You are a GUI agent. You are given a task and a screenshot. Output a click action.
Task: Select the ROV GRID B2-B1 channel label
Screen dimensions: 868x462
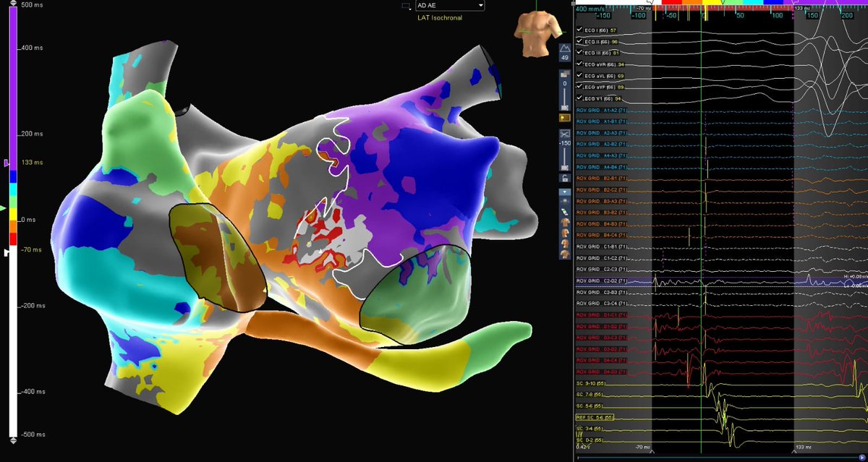point(602,178)
